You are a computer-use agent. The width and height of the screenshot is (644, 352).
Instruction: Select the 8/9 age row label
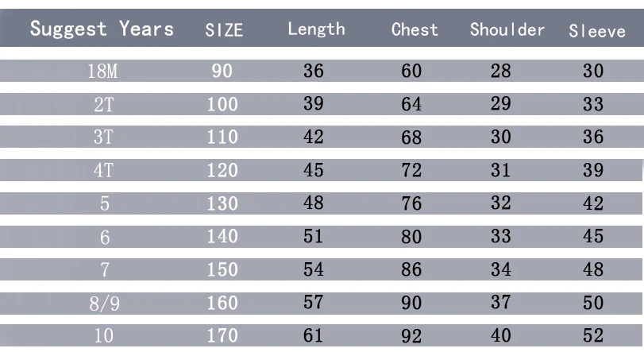(104, 304)
